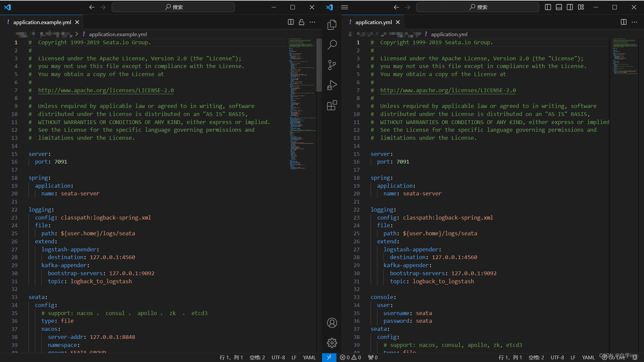The image size is (644, 362).
Task: Follow the Apache license link in right editor
Action: pos(448,90)
